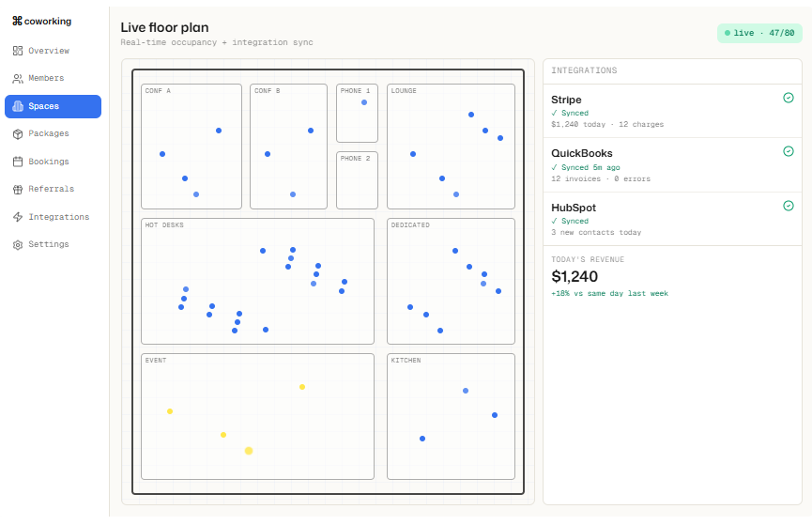Click the Packages box icon
Screen dimensions: 812x525
tap(18, 133)
